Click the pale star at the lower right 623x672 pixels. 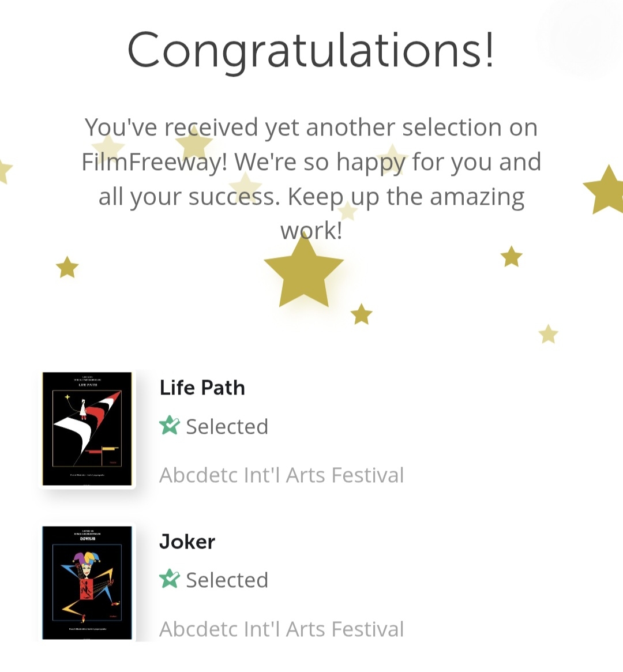548,334
